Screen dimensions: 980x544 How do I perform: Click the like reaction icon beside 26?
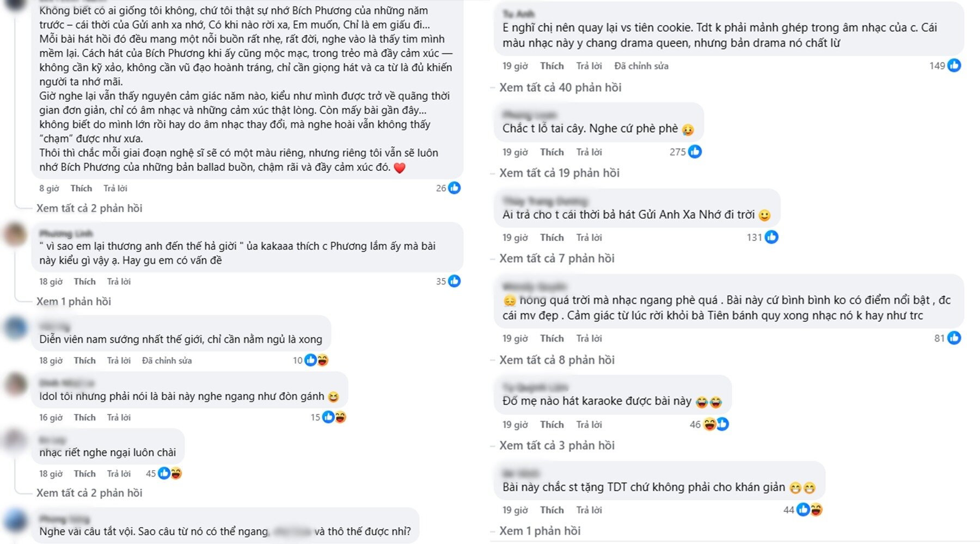[x=454, y=188]
